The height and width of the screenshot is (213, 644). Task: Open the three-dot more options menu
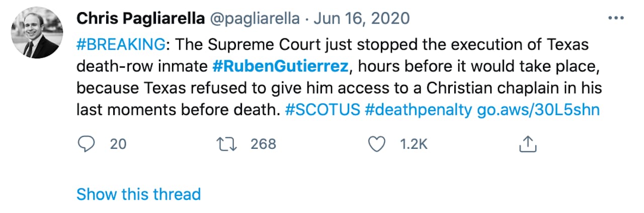tap(616, 18)
